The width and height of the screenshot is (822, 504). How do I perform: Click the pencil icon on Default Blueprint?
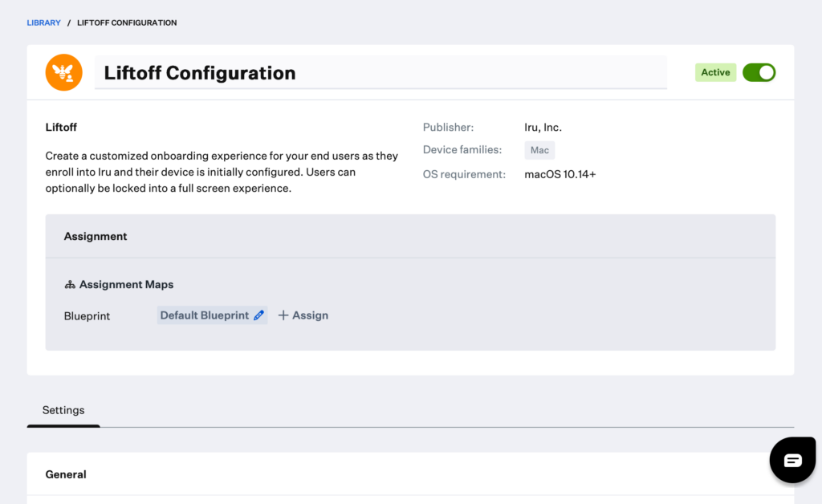point(258,315)
